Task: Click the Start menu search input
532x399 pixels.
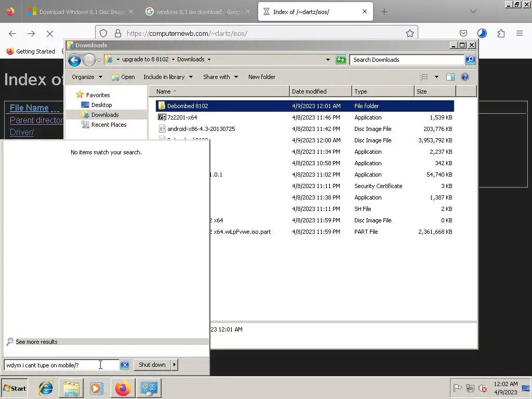Action: click(x=61, y=365)
